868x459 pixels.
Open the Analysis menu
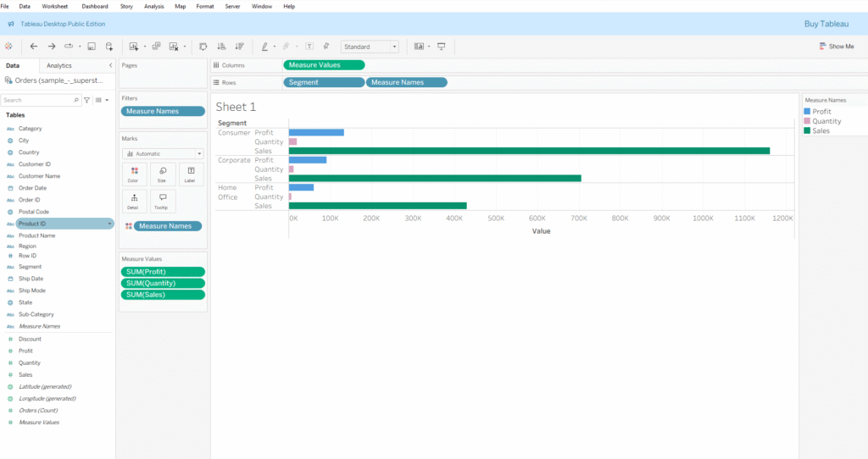(x=153, y=6)
